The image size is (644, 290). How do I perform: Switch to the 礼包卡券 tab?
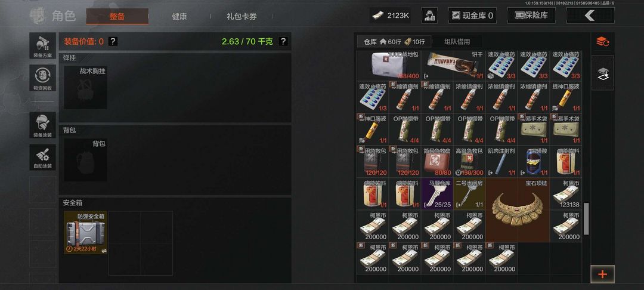click(x=241, y=17)
